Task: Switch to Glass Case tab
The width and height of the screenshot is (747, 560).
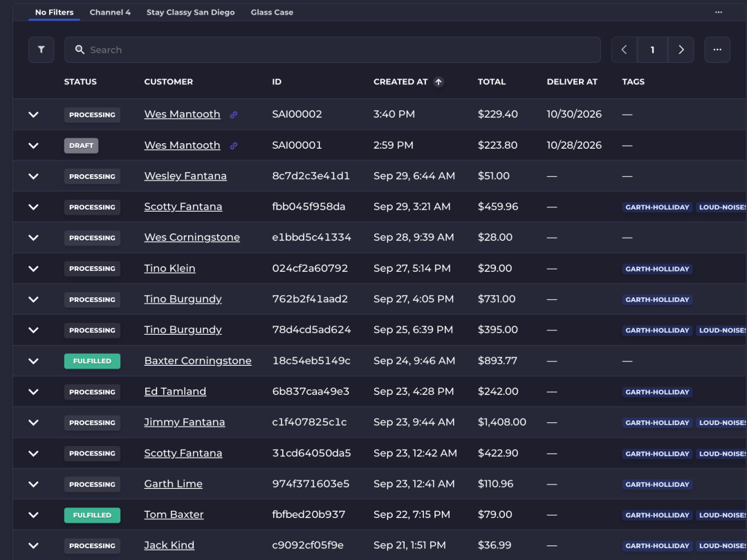Action: 272,12
